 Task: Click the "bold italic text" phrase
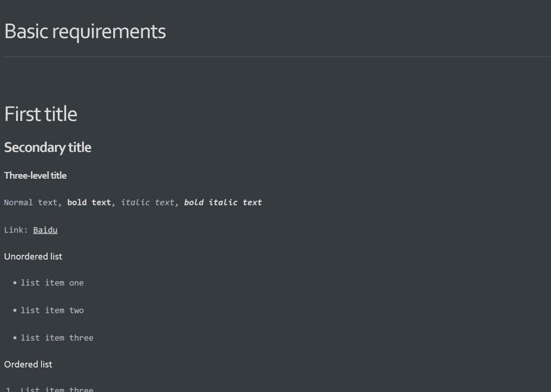pos(222,203)
